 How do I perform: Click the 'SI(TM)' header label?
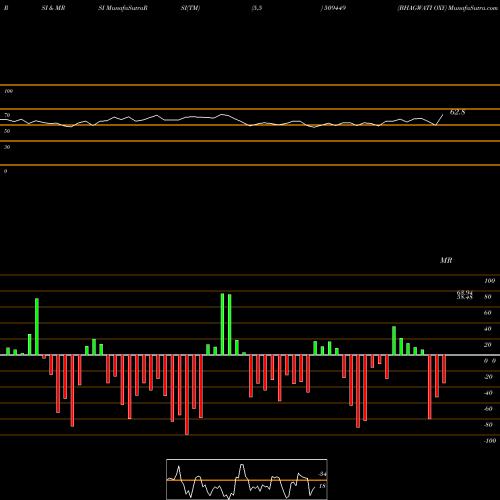pyautogui.click(x=190, y=8)
